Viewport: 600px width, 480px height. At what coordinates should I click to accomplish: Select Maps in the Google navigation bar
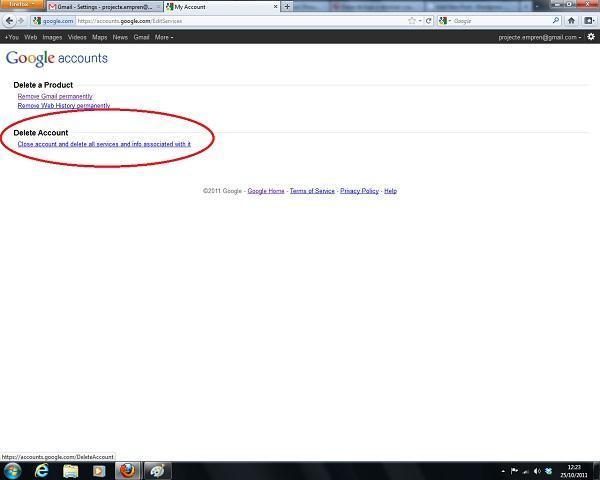pos(99,37)
